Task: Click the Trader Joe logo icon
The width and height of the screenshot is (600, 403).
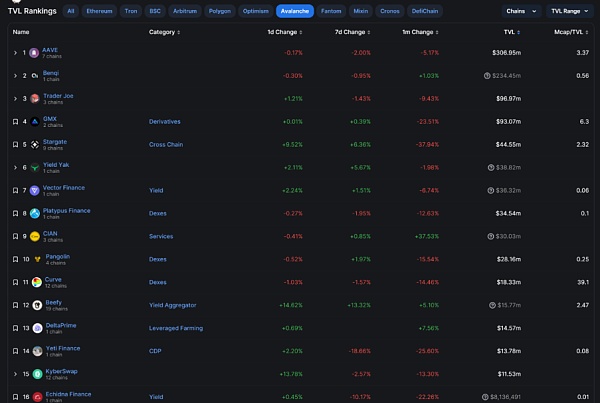Action: point(35,98)
